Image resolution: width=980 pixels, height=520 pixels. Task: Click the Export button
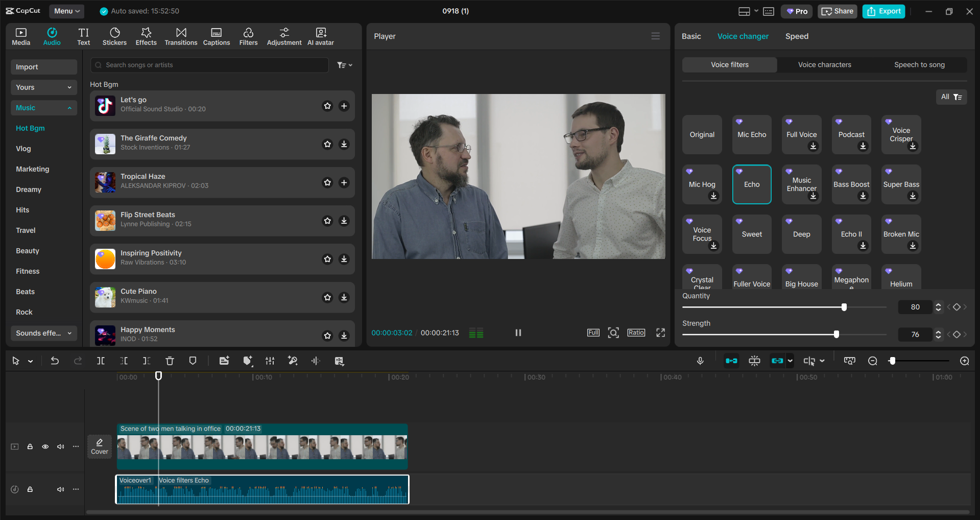click(883, 11)
